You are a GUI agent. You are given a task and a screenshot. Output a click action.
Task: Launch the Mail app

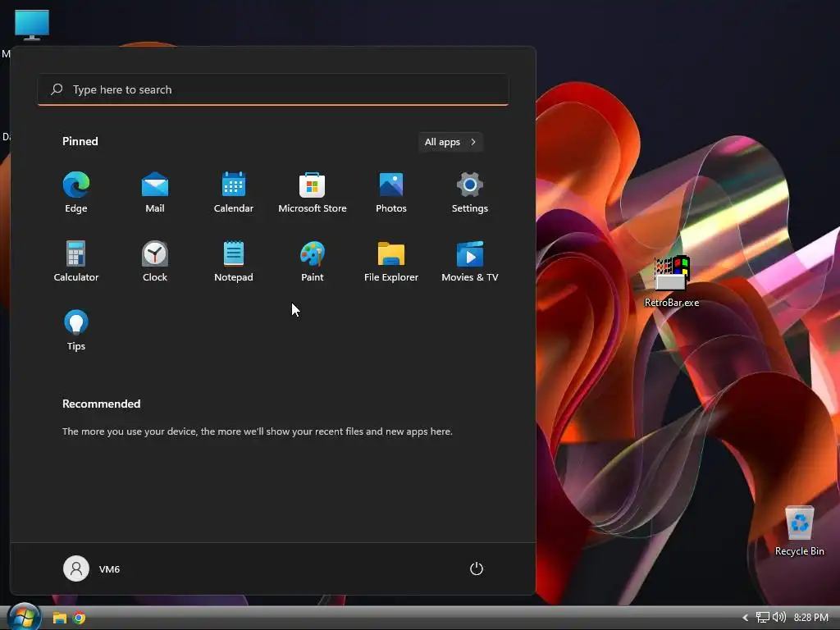click(155, 193)
